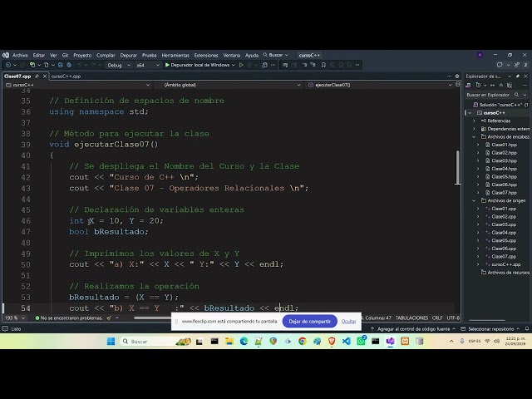Click the collapse all icon in Explorer toolbar

[x=500, y=85]
